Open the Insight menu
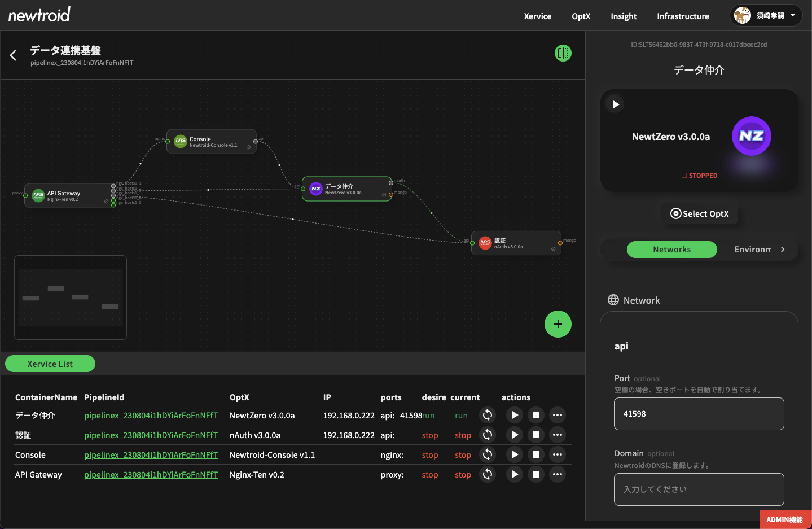This screenshot has width=812, height=529. [x=624, y=16]
